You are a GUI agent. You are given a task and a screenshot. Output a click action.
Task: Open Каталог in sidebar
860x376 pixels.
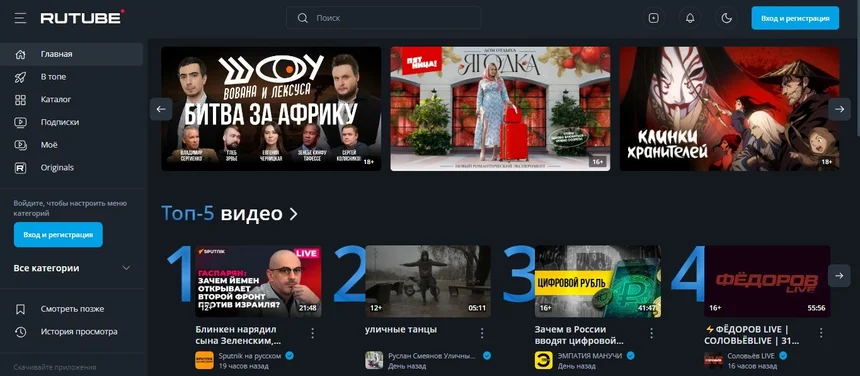[71, 100]
